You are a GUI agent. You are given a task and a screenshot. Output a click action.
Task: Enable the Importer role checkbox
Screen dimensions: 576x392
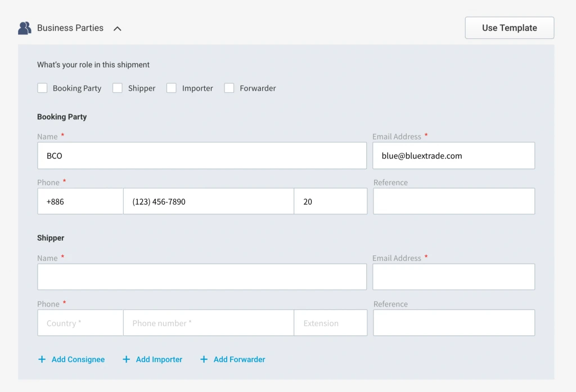tap(172, 88)
